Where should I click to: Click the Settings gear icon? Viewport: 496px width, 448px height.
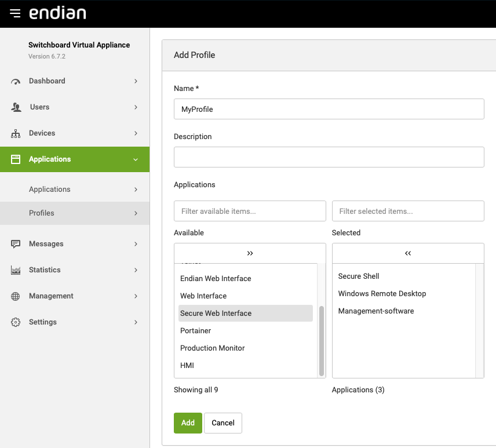pyautogui.click(x=16, y=322)
